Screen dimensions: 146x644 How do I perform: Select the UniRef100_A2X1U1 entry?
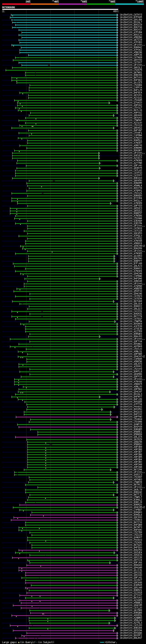point(131,98)
